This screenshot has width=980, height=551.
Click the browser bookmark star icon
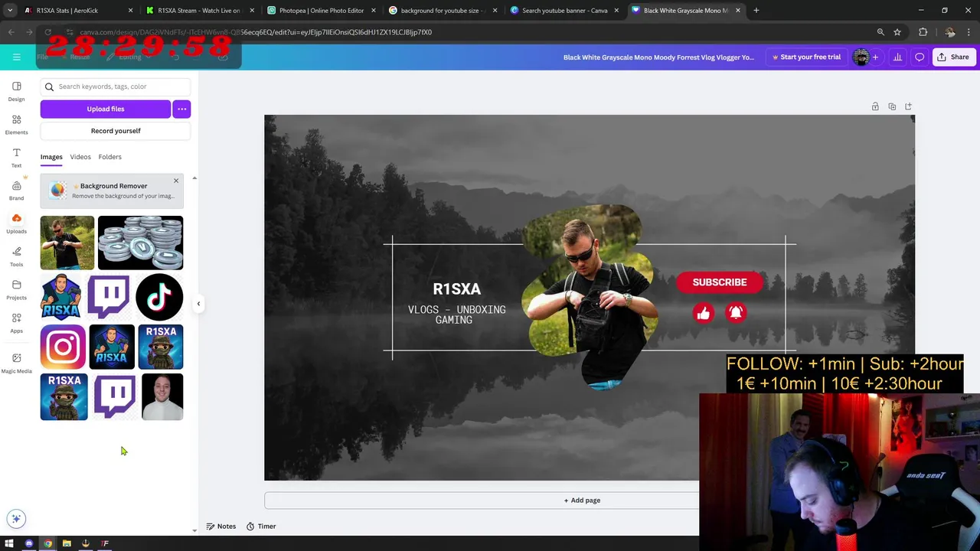tap(897, 32)
